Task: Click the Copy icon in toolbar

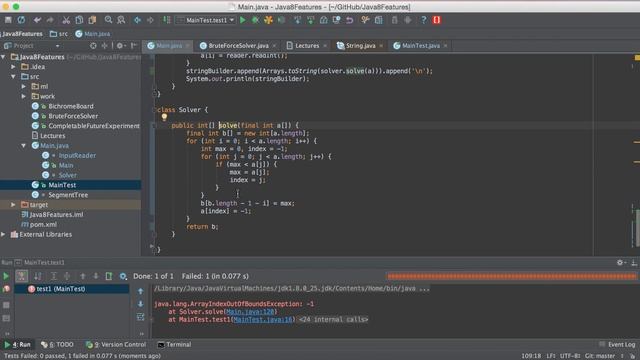Action: [x=79, y=20]
